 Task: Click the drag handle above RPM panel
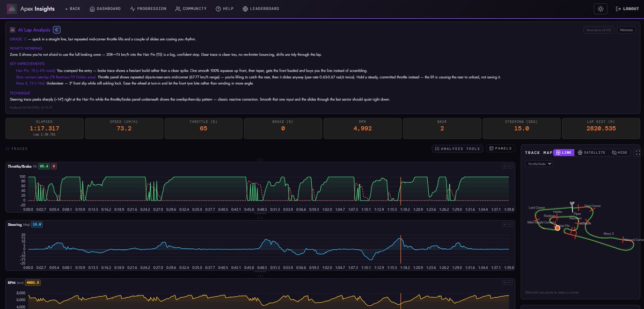(260, 276)
